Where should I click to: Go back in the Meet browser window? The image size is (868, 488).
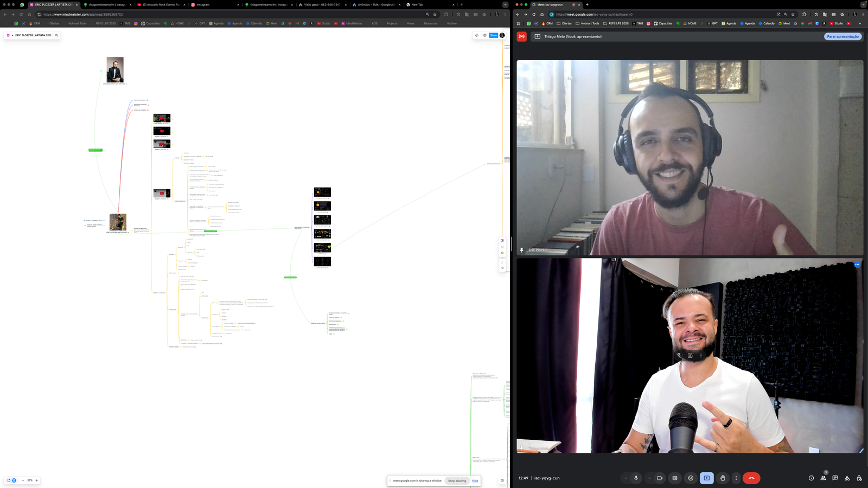(518, 15)
